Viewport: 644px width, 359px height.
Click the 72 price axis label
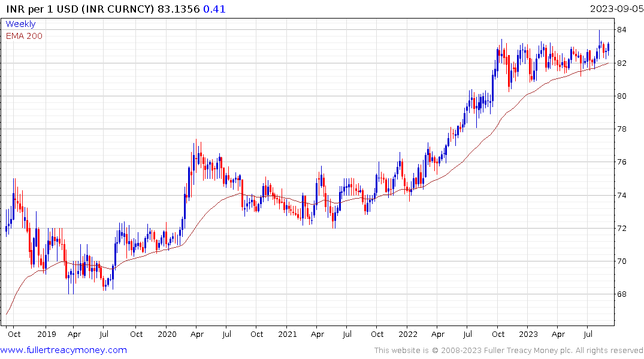point(621,228)
